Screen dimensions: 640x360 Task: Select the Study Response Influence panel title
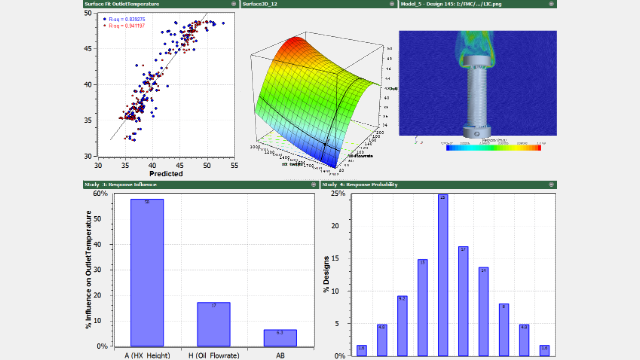click(x=120, y=184)
